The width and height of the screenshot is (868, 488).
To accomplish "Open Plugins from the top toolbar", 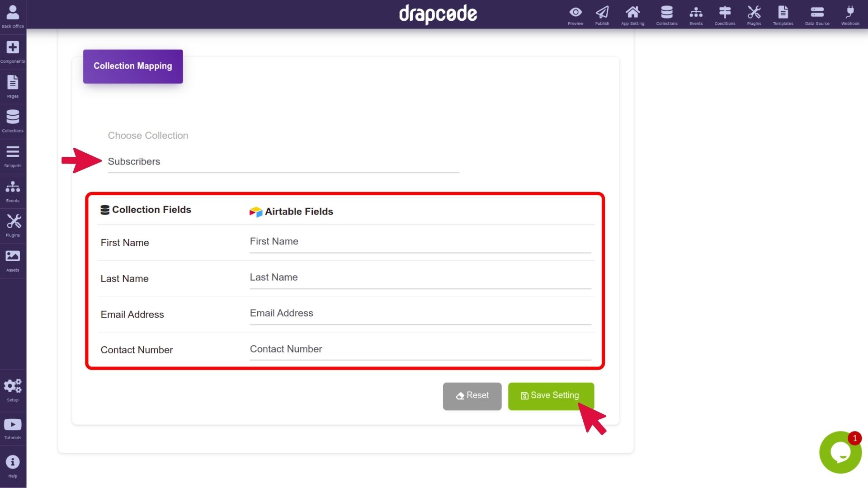I will (754, 15).
